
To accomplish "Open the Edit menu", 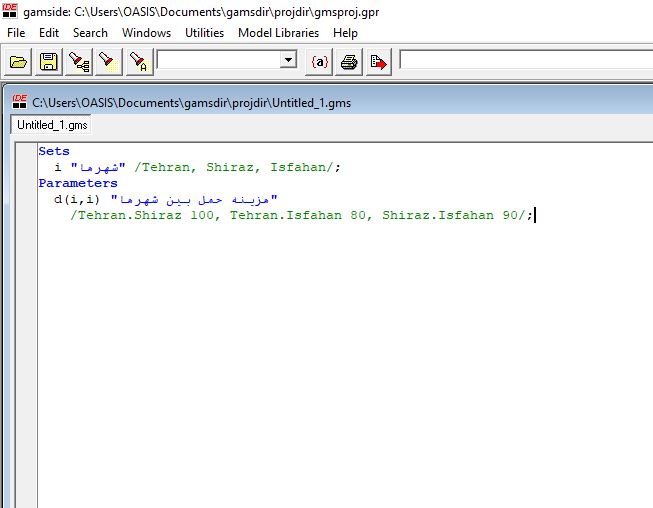I will [49, 33].
